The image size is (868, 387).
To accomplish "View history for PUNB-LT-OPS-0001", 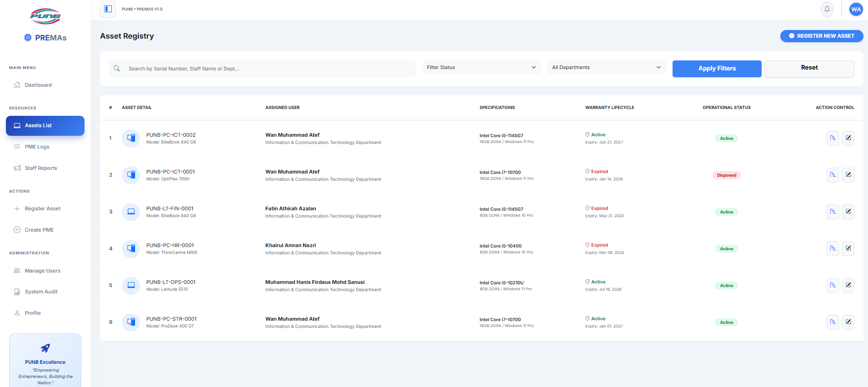I will tap(833, 285).
